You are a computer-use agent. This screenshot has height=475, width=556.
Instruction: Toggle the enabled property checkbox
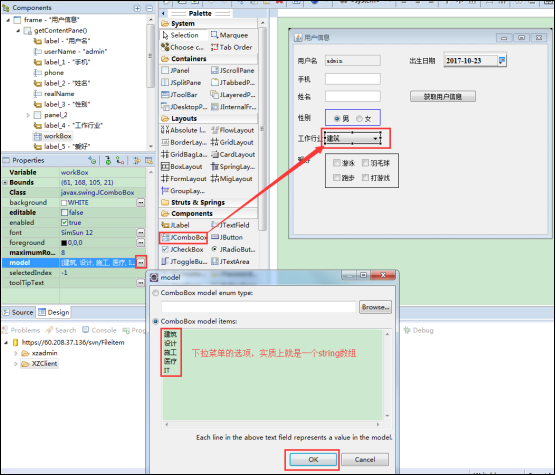[x=64, y=223]
